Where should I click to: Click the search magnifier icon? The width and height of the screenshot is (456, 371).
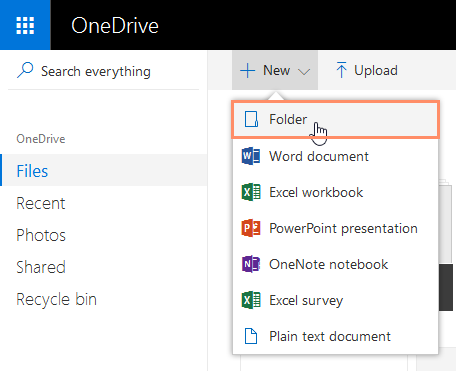point(25,70)
